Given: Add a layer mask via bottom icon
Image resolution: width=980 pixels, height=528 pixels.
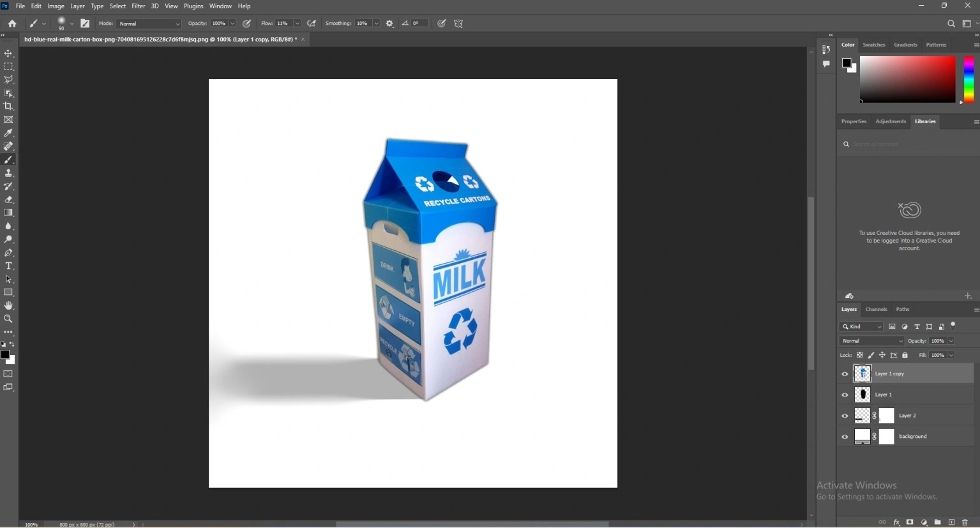Looking at the screenshot, I should point(910,522).
